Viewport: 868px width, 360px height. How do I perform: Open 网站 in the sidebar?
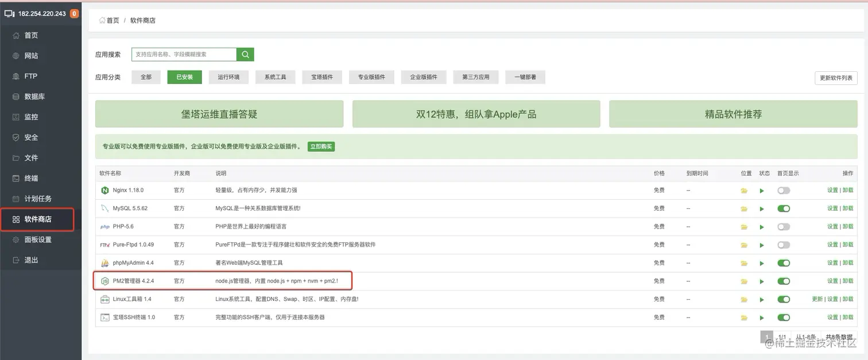(41, 56)
